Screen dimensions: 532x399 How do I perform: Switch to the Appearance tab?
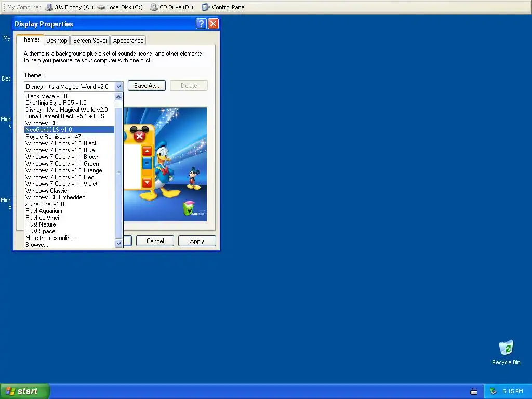(x=128, y=41)
